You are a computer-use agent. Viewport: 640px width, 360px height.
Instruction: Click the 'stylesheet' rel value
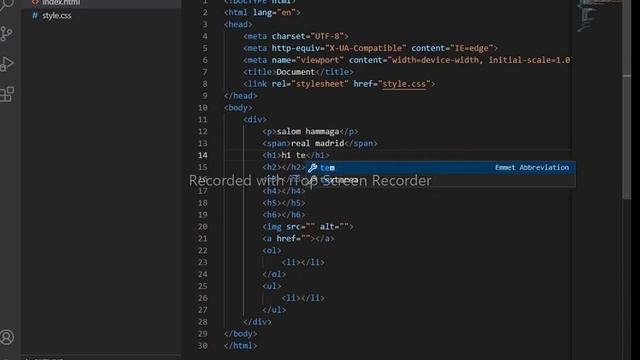click(x=320, y=84)
